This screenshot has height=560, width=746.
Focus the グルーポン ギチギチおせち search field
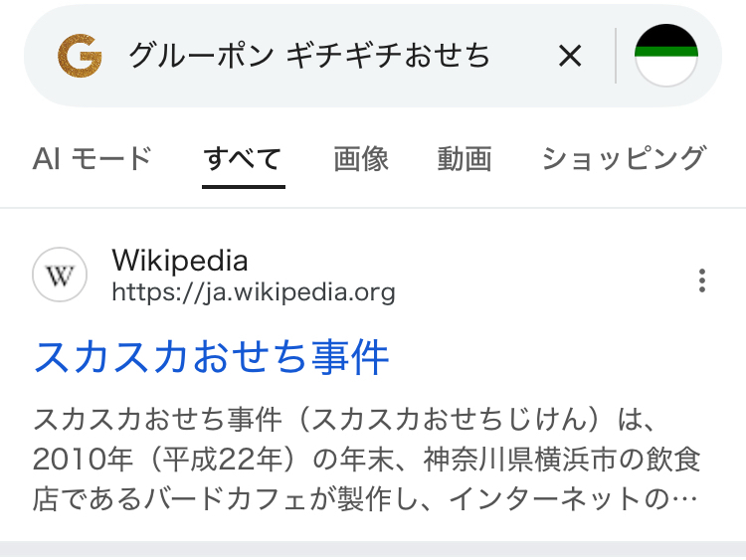pos(308,57)
